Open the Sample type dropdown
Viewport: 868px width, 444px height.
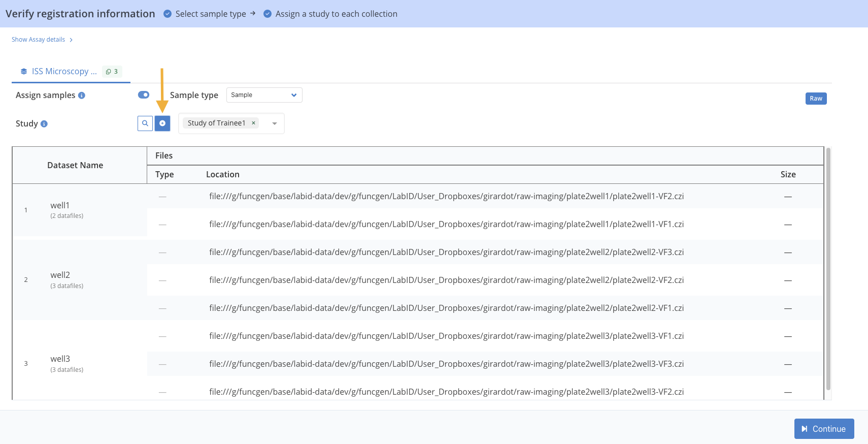pos(264,95)
